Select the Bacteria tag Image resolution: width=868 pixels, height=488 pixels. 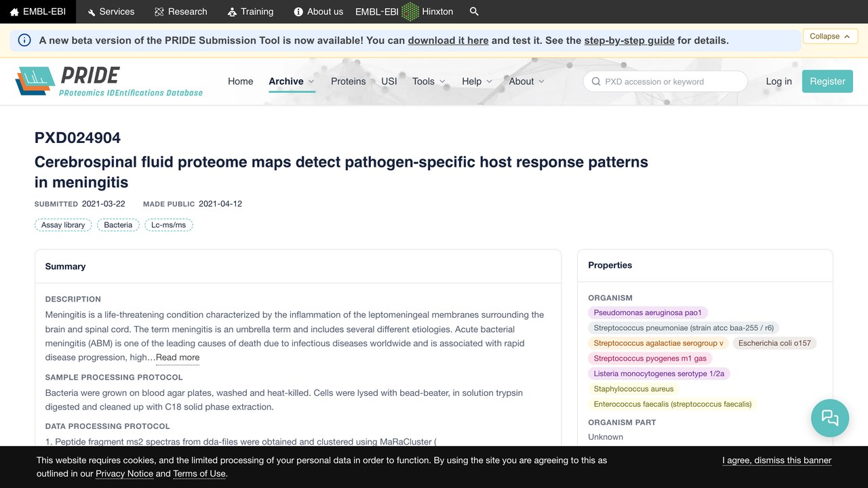[x=118, y=225]
